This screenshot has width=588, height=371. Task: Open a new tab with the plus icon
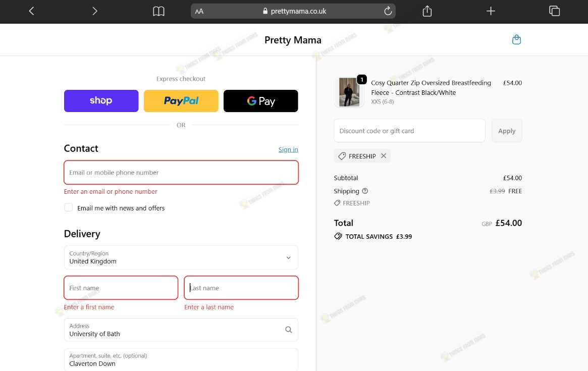(x=491, y=11)
